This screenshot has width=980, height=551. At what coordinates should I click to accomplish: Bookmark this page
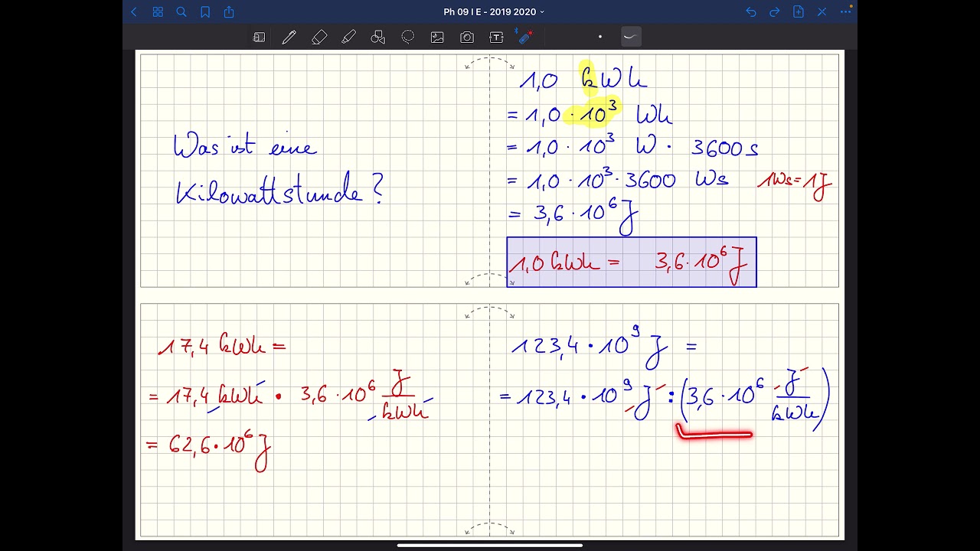tap(205, 12)
